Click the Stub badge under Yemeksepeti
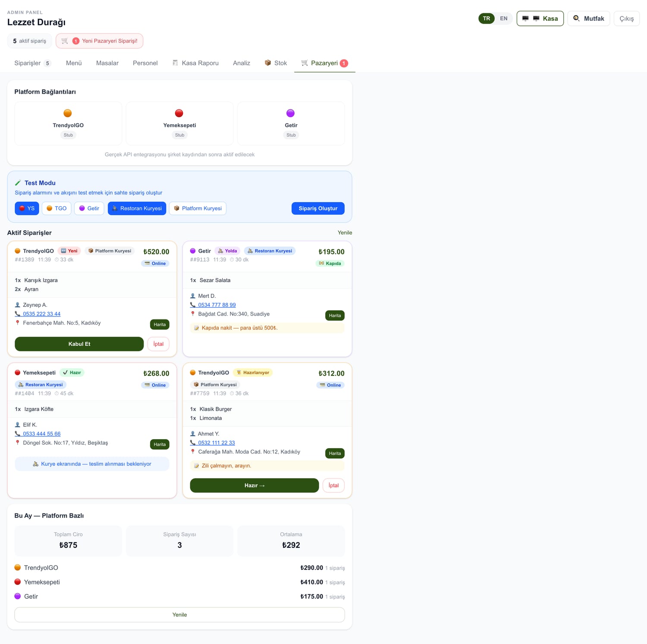The height and width of the screenshot is (644, 647). point(180,135)
